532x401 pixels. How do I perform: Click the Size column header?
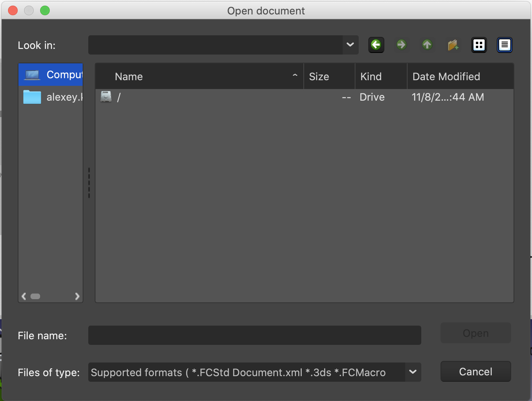[x=318, y=76]
